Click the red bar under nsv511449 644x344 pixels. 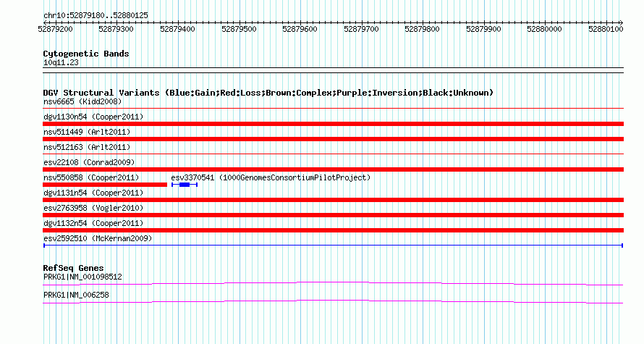click(x=333, y=139)
